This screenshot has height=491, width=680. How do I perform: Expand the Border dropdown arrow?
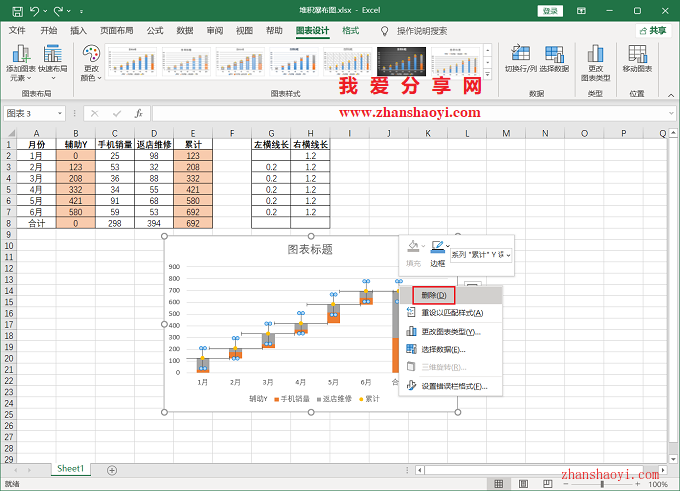pyautogui.click(x=448, y=246)
